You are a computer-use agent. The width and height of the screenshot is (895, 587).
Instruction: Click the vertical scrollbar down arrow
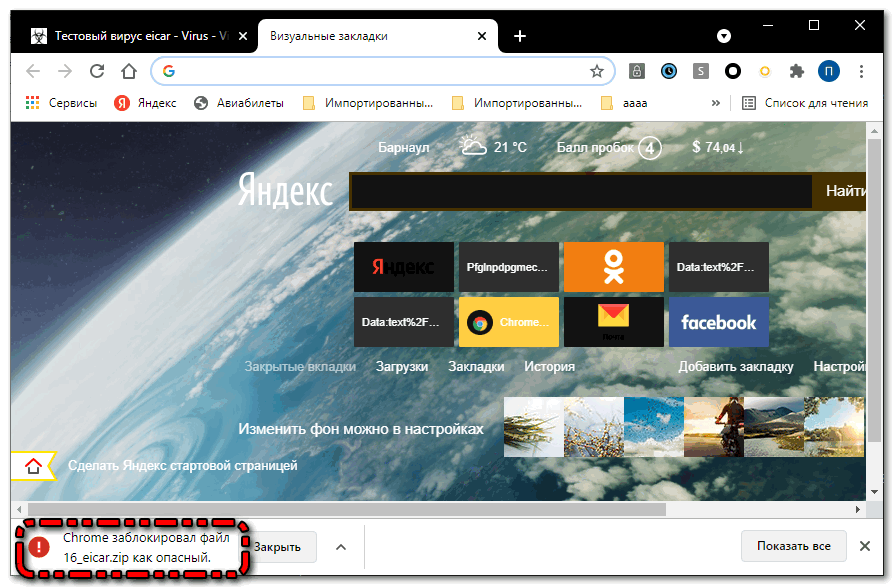pos(874,492)
